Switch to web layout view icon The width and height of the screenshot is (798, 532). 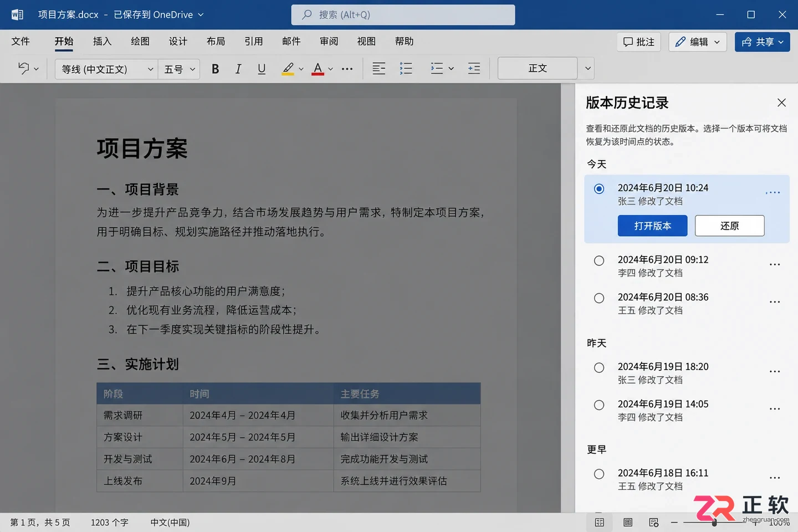[654, 523]
